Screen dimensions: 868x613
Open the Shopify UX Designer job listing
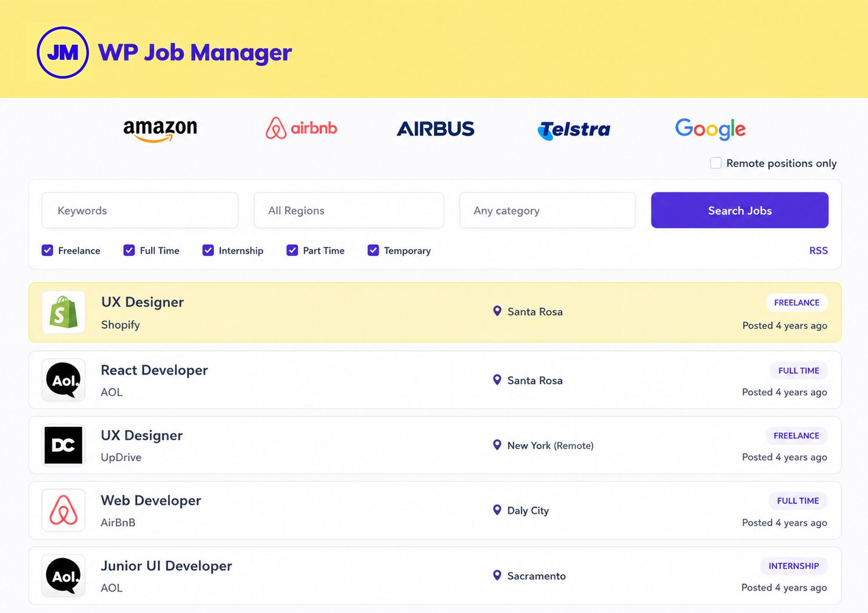click(435, 312)
